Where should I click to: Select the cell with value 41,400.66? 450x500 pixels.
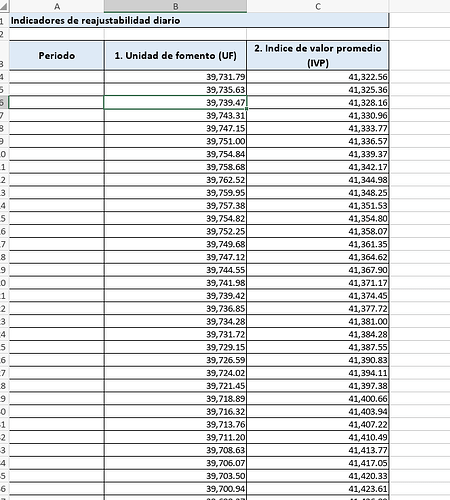318,399
